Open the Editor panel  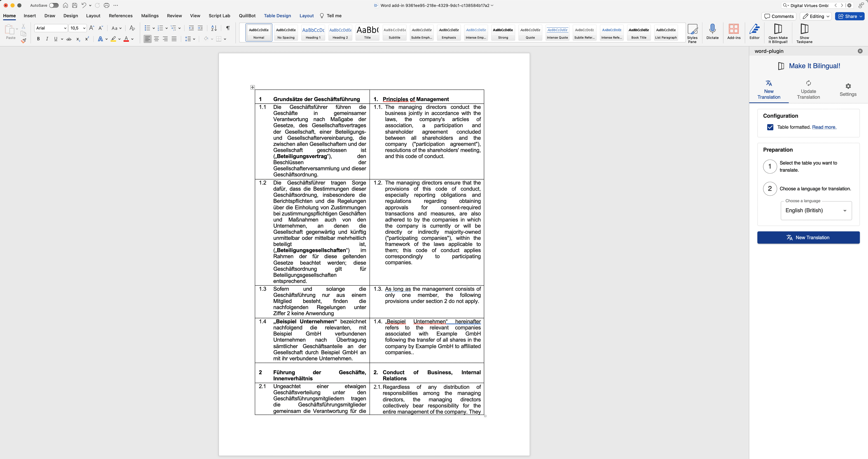point(754,33)
